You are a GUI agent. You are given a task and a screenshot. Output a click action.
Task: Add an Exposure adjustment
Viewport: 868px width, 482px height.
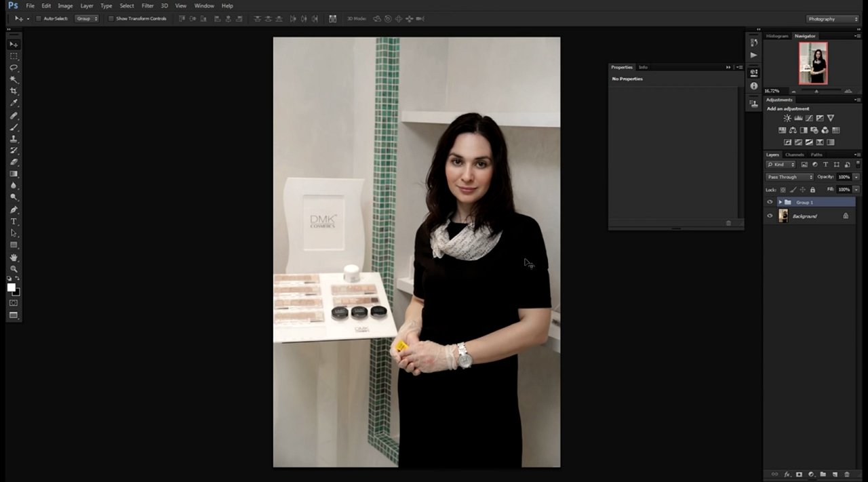pos(820,118)
